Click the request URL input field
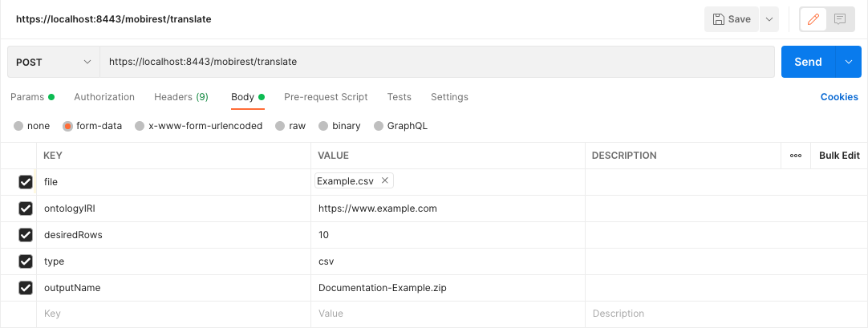The height and width of the screenshot is (328, 868). (x=436, y=62)
